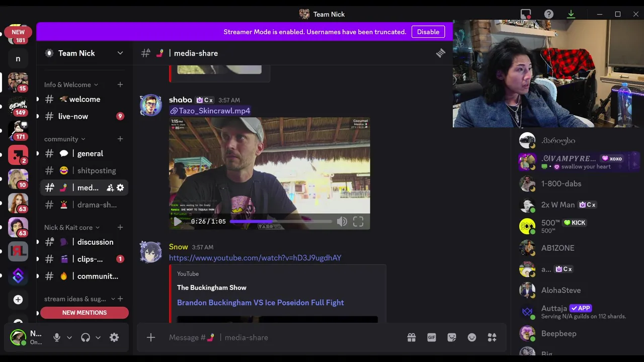Viewport: 644px width, 362px height.
Task: Collapse the Info & Welcome category
Action: [x=71, y=84]
